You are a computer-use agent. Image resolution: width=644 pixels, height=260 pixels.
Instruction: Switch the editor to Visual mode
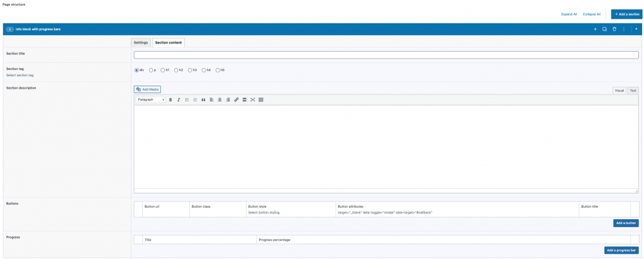click(619, 91)
